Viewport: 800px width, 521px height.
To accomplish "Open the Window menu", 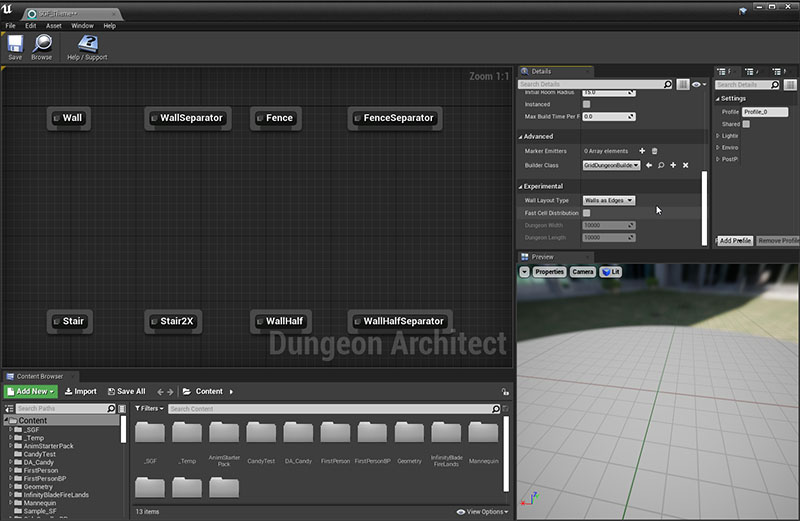I will pyautogui.click(x=82, y=26).
